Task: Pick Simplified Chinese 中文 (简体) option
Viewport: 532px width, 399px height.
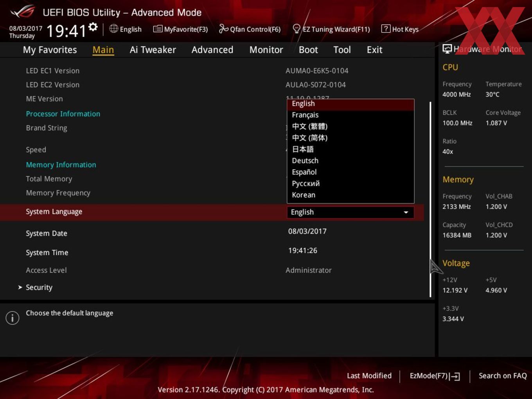Action: point(350,138)
